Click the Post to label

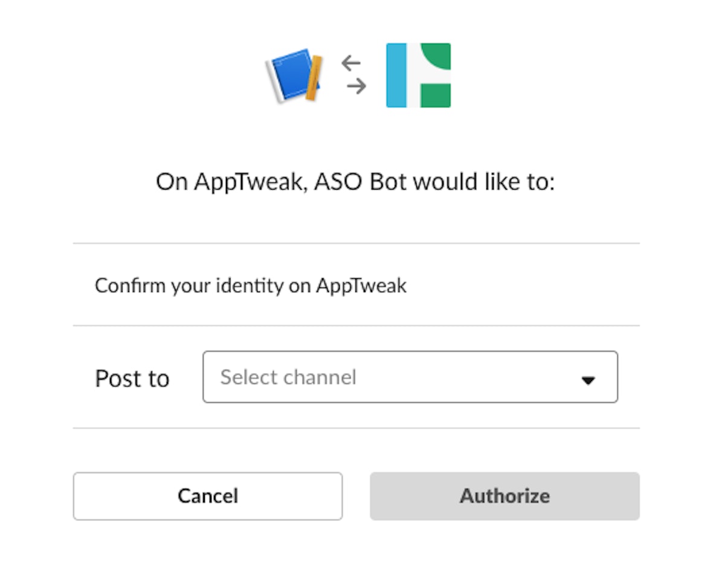click(131, 378)
